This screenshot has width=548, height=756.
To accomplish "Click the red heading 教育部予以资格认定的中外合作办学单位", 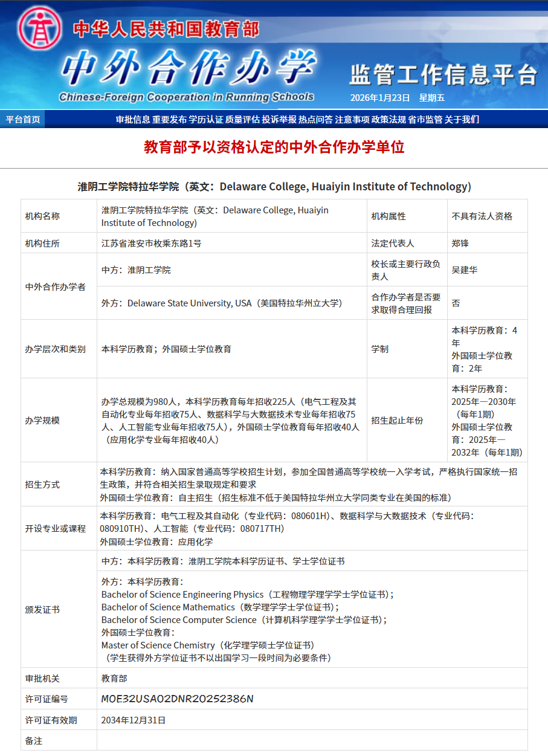I will point(274,147).
